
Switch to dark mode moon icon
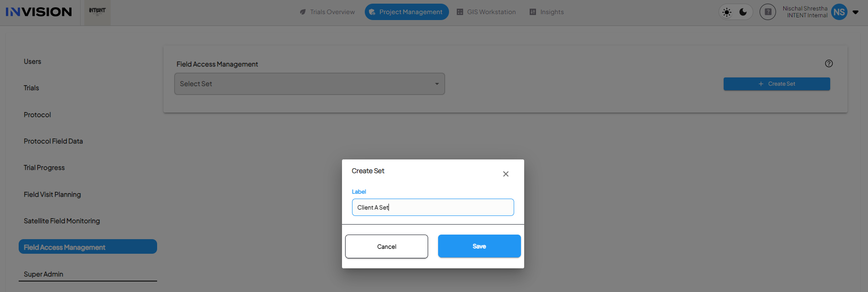coord(743,12)
